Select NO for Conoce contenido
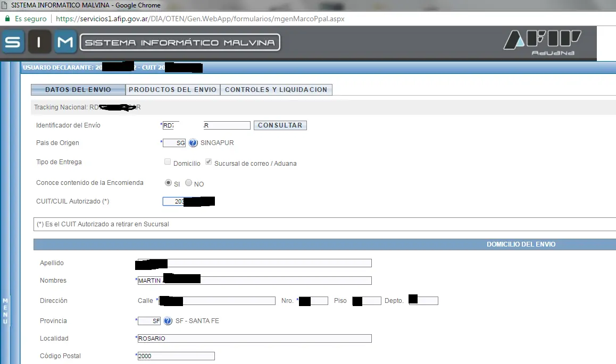Screen dimensions: 616x364 coord(188,183)
